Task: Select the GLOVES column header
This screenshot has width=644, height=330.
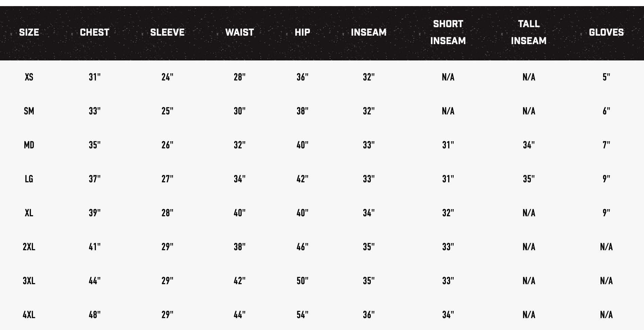Action: pyautogui.click(x=606, y=32)
